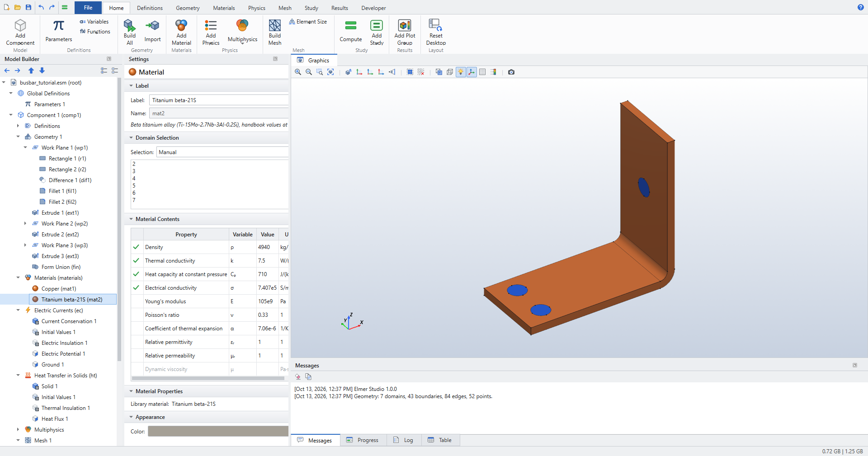Switch to the Log tab
The image size is (868, 456).
404,440
